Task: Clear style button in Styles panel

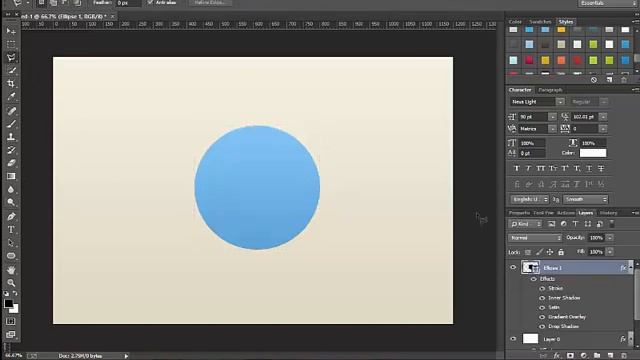Action: pyautogui.click(x=594, y=80)
